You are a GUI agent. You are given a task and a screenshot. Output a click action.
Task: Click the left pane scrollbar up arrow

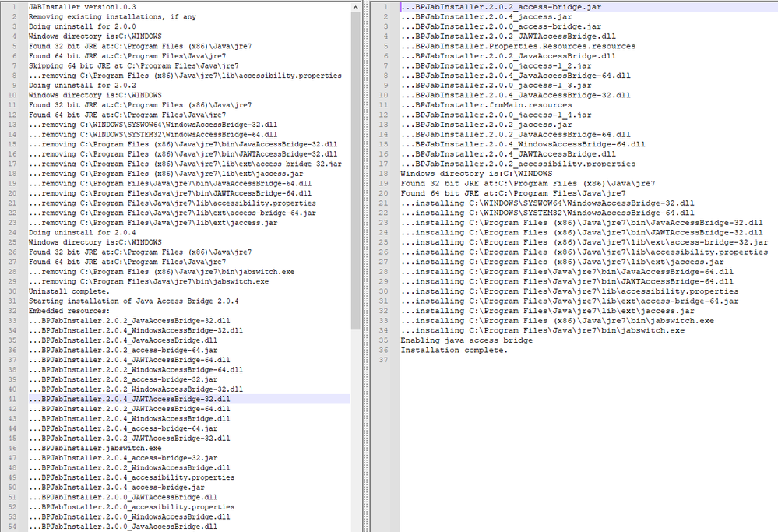point(355,7)
